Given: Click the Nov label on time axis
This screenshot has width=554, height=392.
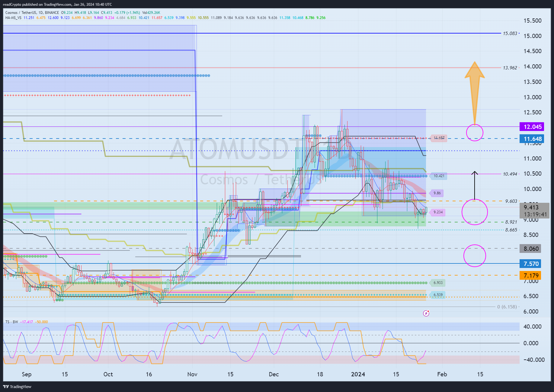Looking at the screenshot, I should [192, 374].
